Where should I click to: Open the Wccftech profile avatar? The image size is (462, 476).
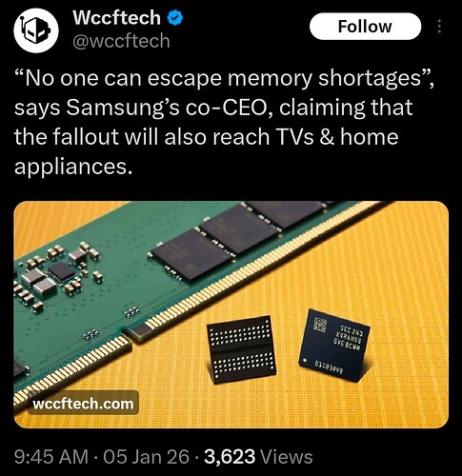pos(36,30)
